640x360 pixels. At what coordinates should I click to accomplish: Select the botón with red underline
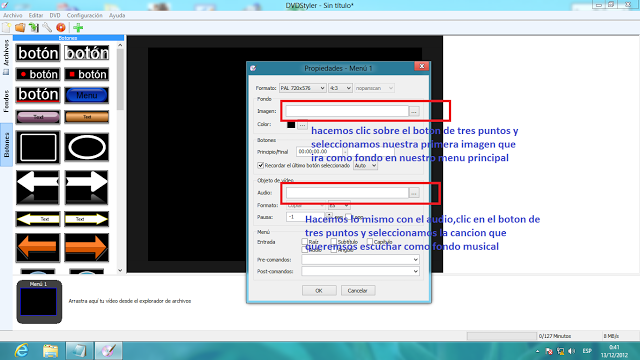pyautogui.click(x=38, y=95)
